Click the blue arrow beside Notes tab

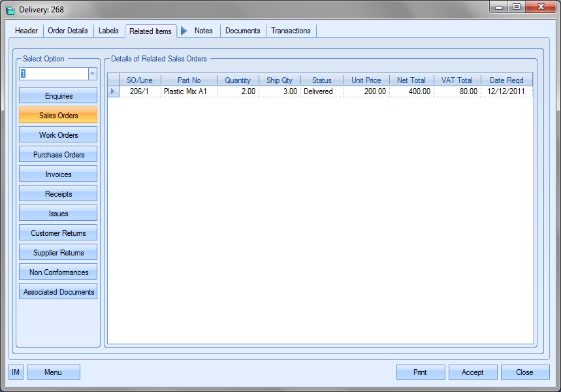[x=184, y=31]
